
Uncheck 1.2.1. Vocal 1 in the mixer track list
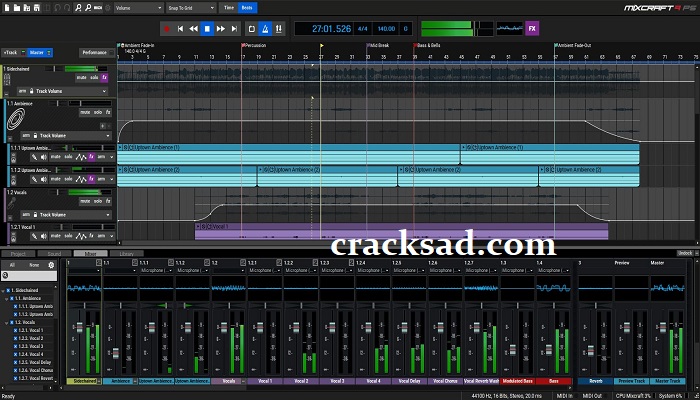pyautogui.click(x=15, y=330)
